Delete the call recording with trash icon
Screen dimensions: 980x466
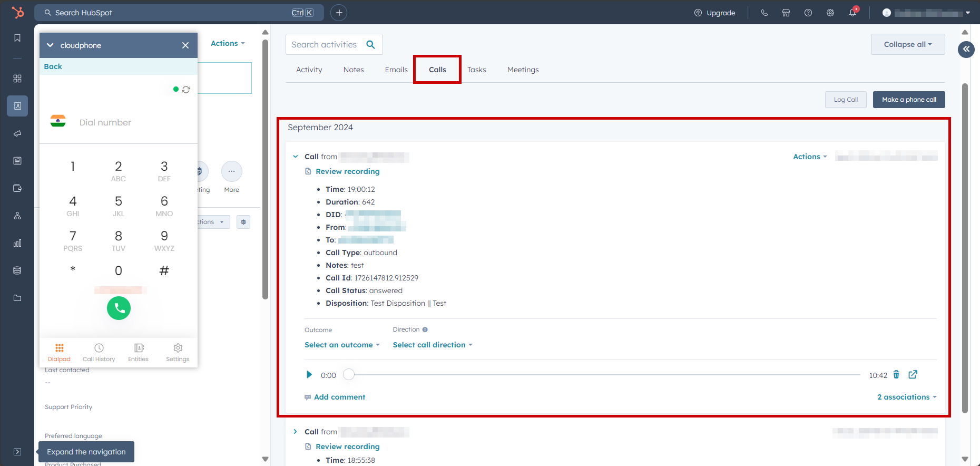coord(896,374)
